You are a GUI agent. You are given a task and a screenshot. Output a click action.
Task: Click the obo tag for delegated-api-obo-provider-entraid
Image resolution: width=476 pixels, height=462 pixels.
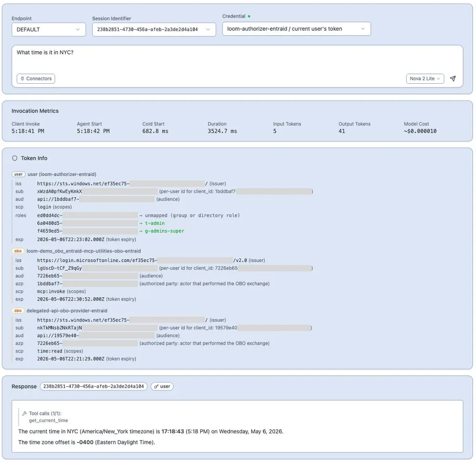[18, 311]
